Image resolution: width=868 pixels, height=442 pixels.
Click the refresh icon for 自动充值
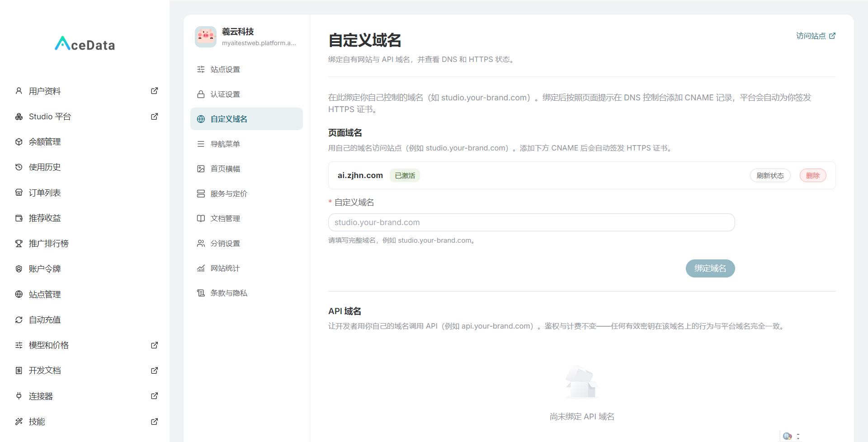click(19, 320)
